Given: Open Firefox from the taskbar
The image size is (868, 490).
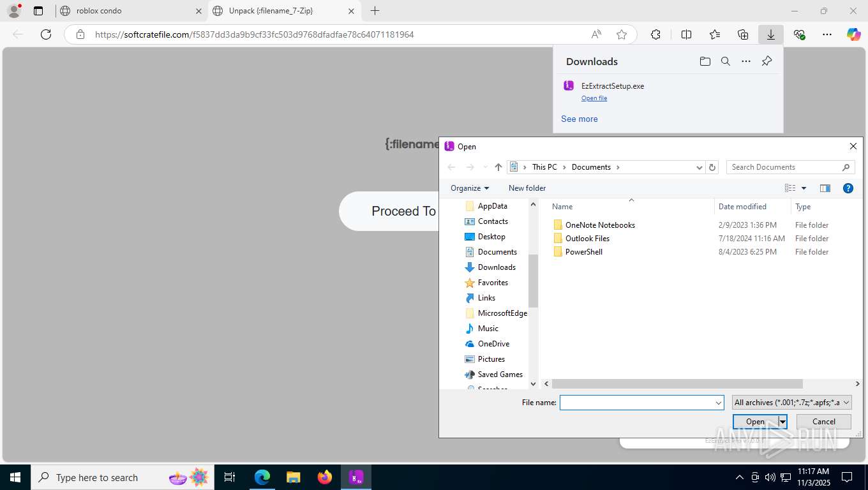Looking at the screenshot, I should (x=325, y=477).
